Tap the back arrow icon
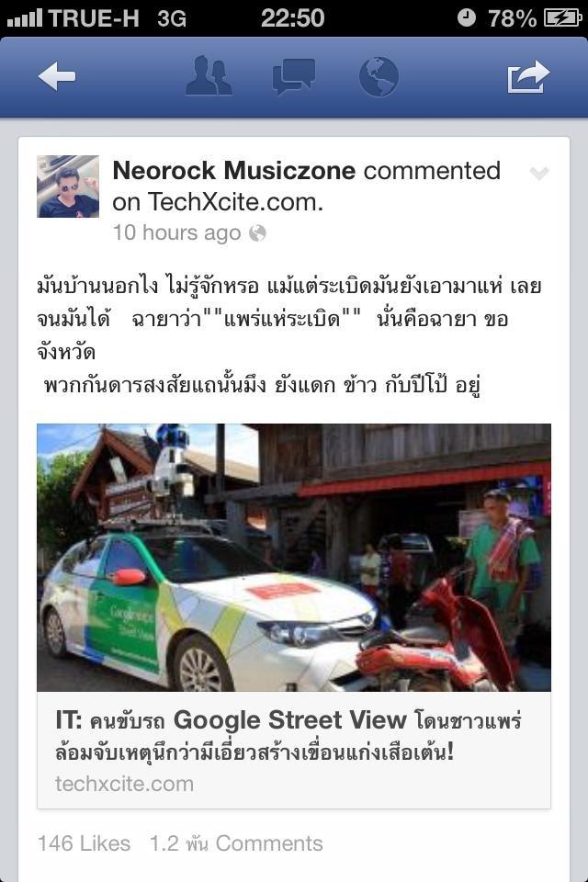This screenshot has width=588, height=882. pyautogui.click(x=57, y=76)
